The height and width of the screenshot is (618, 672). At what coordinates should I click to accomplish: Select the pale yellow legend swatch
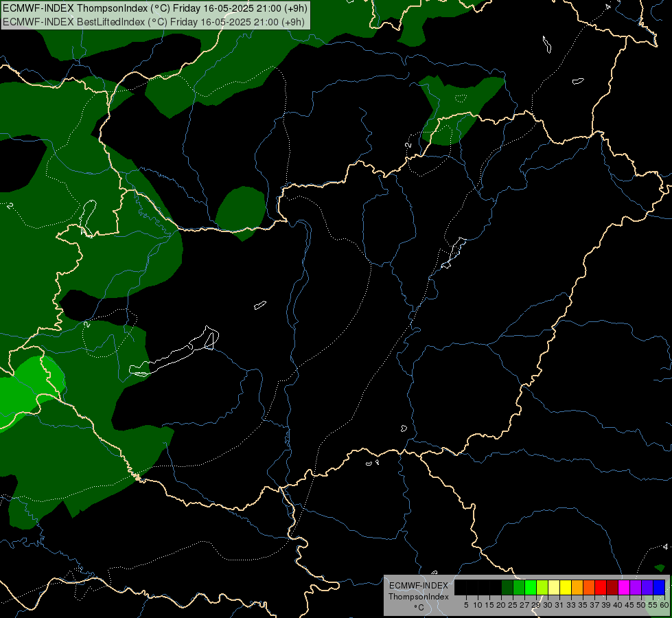click(554, 587)
